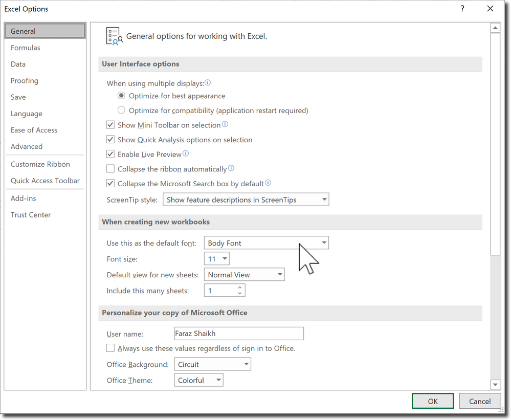Open the default font Body Font dropdown

266,243
